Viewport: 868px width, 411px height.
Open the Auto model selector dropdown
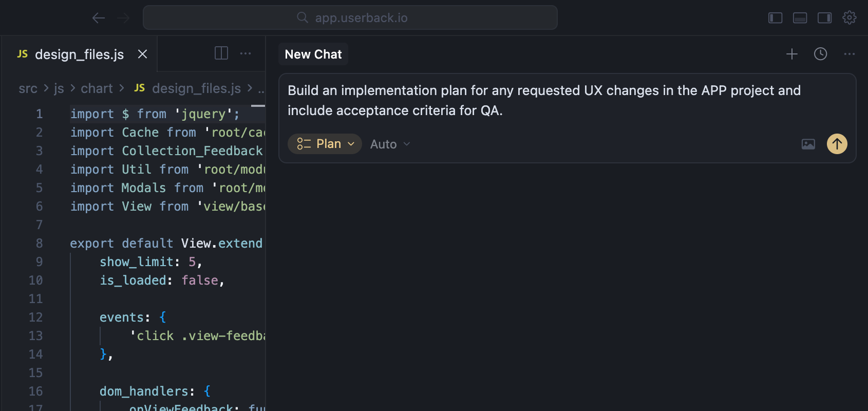[x=389, y=144]
